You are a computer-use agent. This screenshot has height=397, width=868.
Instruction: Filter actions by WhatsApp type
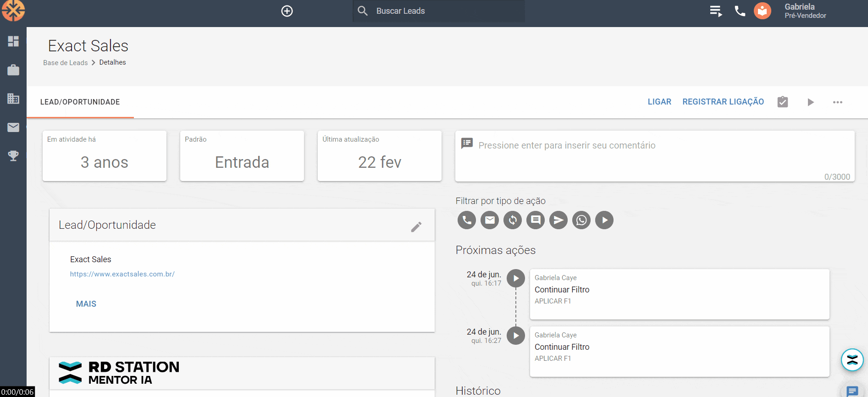(581, 220)
